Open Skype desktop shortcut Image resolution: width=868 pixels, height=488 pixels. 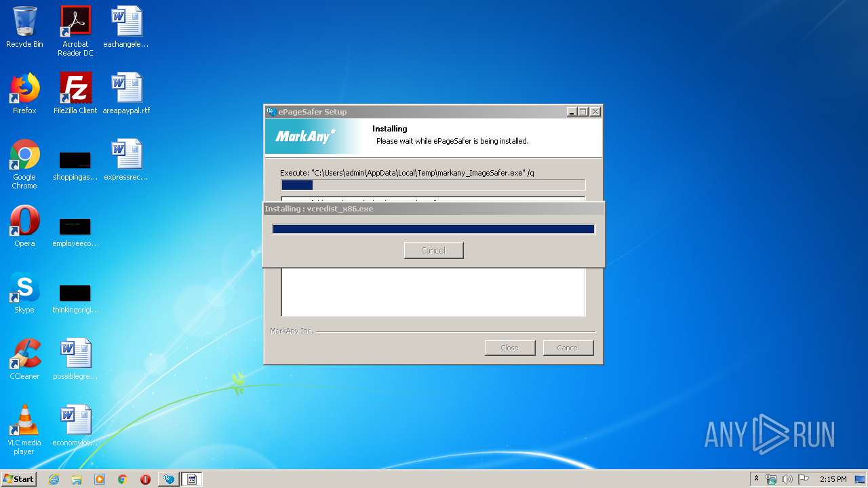(x=24, y=293)
